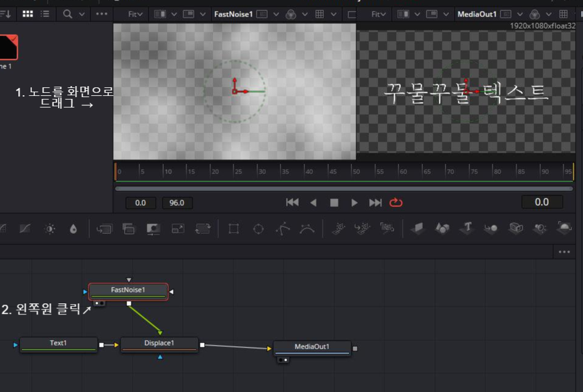The image size is (583, 392).
Task: Add a Camera 3D node
Action: [516, 228]
